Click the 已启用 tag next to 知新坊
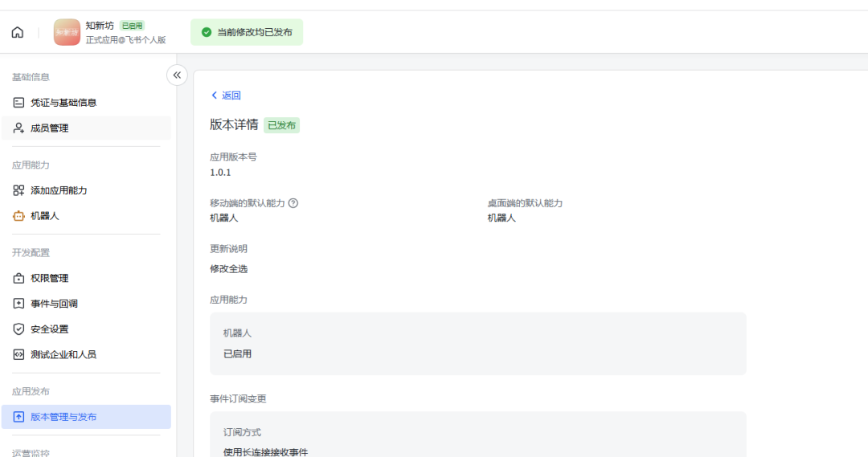Image resolution: width=868 pixels, height=457 pixels. point(132,26)
